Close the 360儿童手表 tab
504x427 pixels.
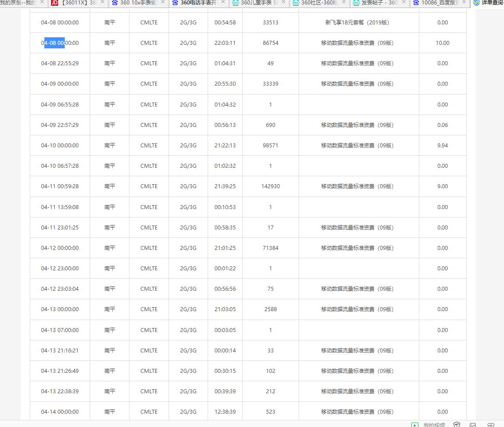coord(283,2)
